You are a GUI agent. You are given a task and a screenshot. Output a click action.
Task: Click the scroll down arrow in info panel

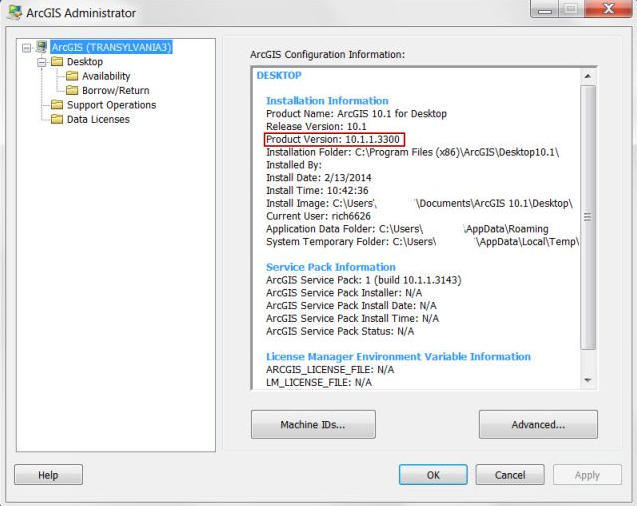click(x=588, y=381)
